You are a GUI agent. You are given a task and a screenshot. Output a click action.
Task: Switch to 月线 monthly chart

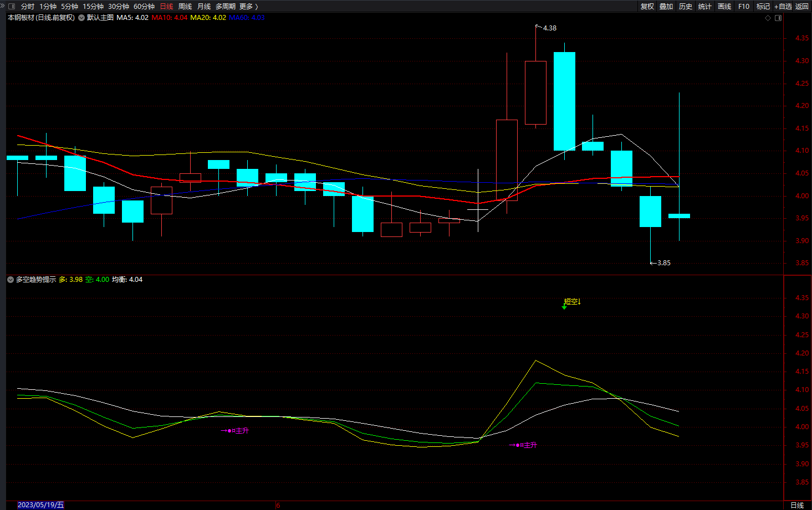[x=204, y=7]
